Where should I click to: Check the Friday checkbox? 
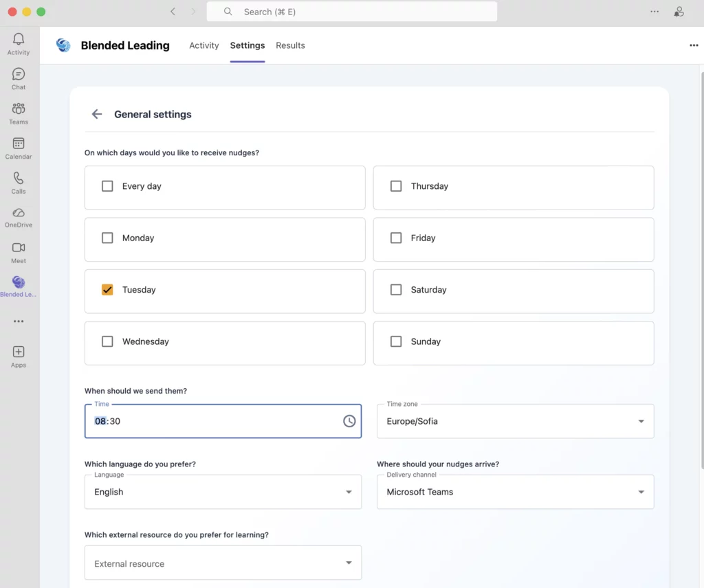click(x=396, y=238)
